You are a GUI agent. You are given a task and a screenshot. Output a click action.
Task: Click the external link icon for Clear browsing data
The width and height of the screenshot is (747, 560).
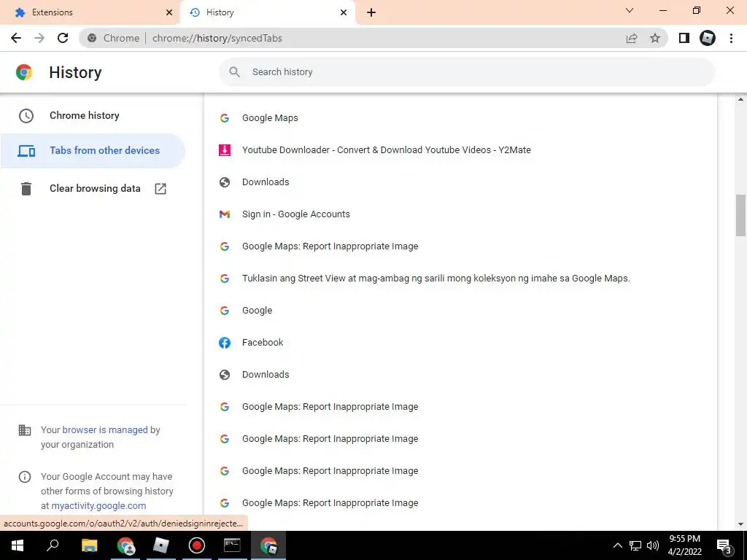pos(160,189)
